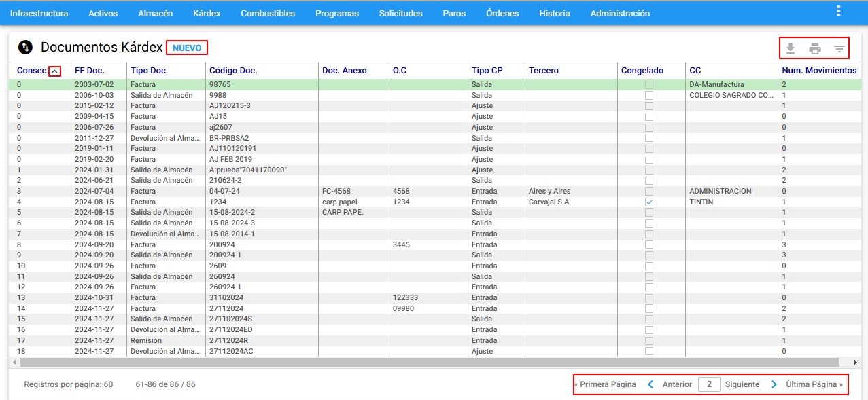This screenshot has height=400, width=868.
Task: Open the Combustibles menu
Action: point(268,13)
